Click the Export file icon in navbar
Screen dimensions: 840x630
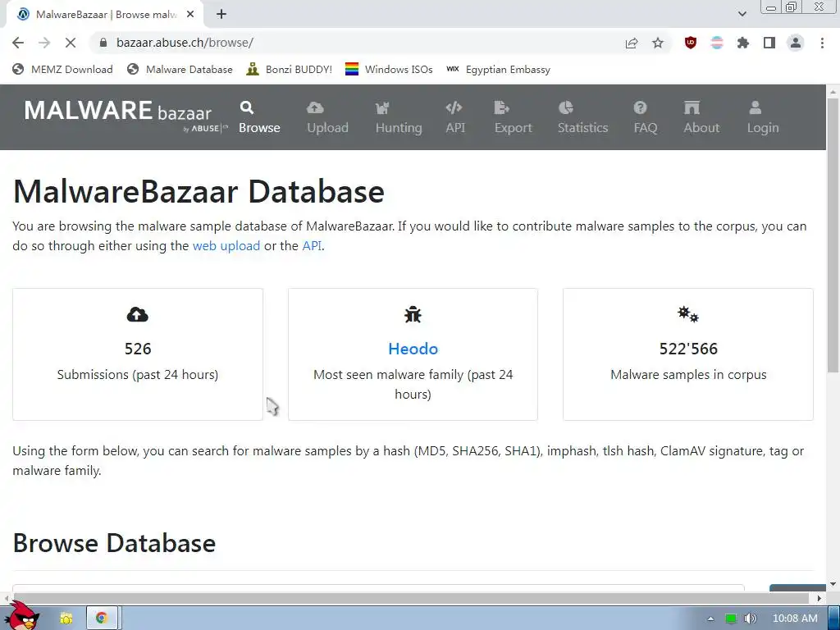(x=501, y=107)
